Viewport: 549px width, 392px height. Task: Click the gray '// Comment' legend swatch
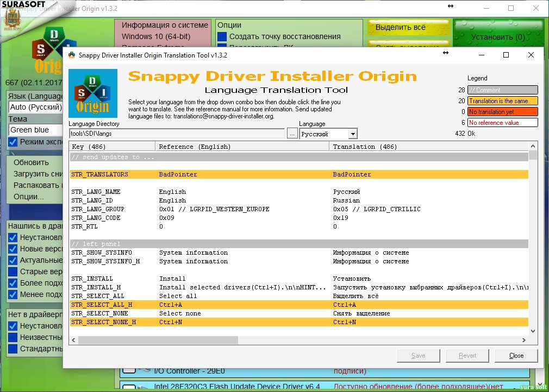point(502,90)
